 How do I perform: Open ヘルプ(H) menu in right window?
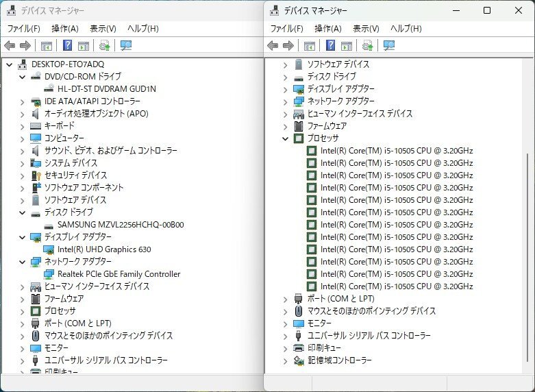[x=406, y=29]
